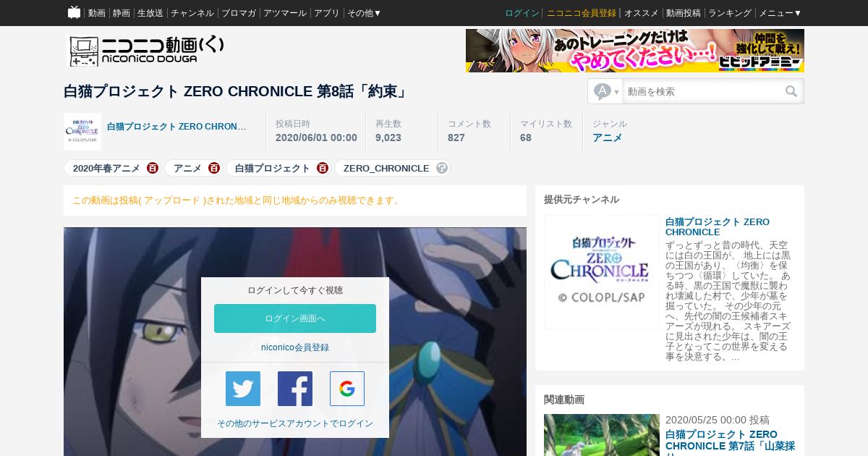Click dictionary icon beside 2020年春アニメ tag

pos(153,168)
